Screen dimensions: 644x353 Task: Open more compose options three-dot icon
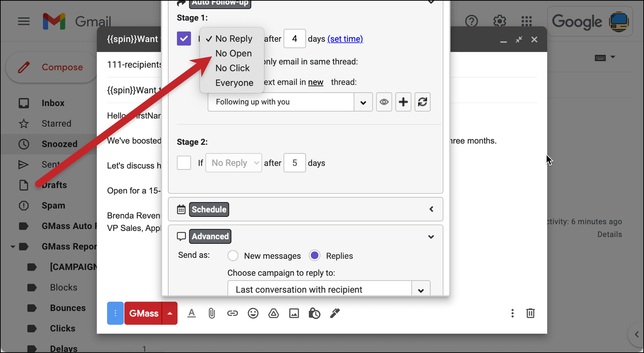click(x=513, y=313)
